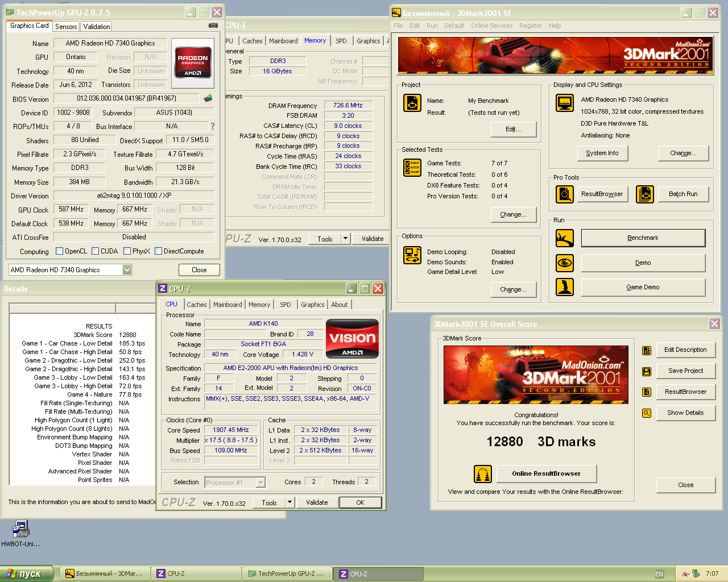Click the GPU-Z title bar icon
The image size is (728, 582).
10,12
